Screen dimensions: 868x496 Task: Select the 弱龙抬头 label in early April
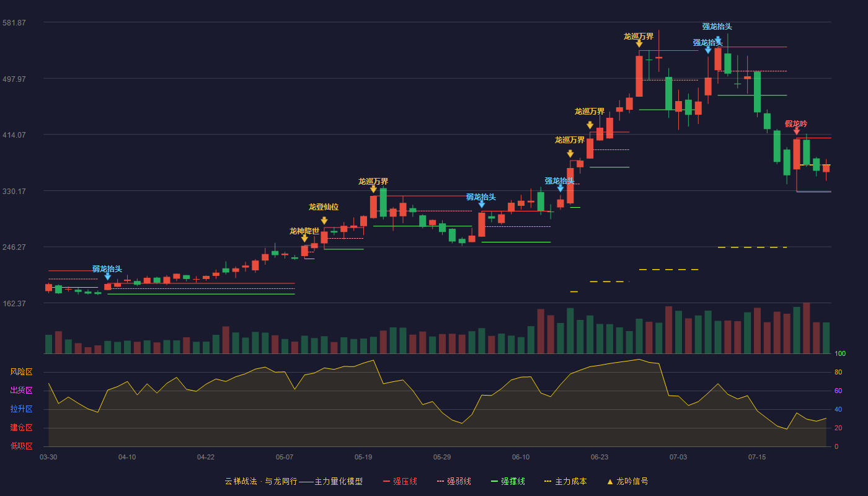(107, 269)
